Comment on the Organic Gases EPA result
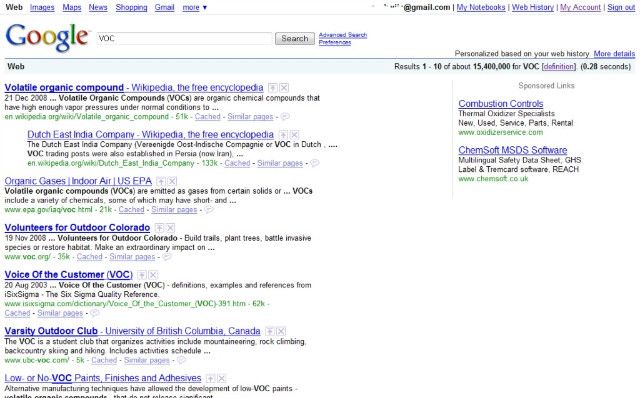This screenshot has height=398, width=640. [209, 210]
